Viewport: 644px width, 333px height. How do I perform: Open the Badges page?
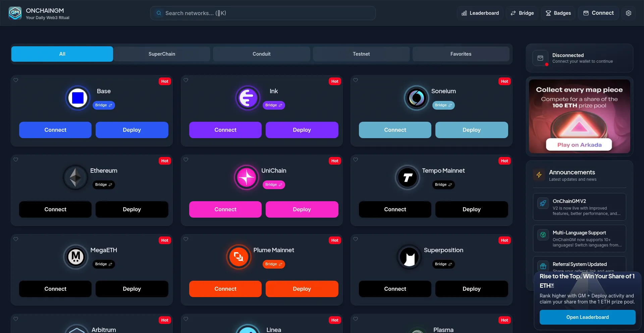pyautogui.click(x=558, y=13)
